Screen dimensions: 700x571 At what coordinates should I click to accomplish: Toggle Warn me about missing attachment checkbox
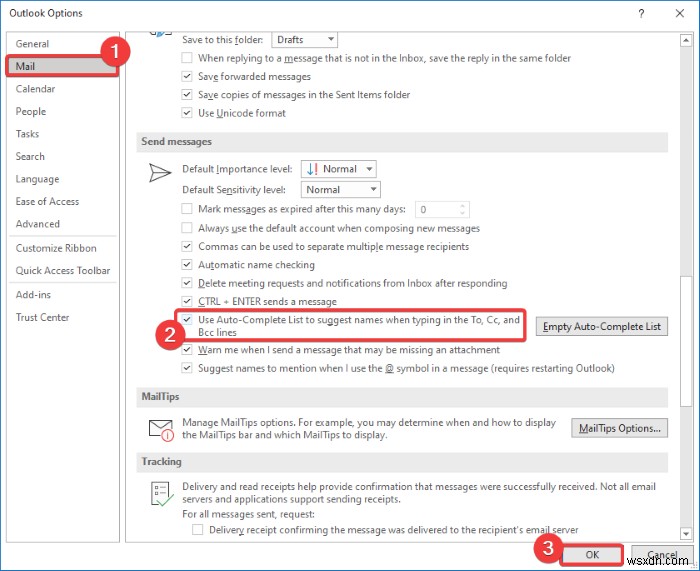click(x=187, y=350)
